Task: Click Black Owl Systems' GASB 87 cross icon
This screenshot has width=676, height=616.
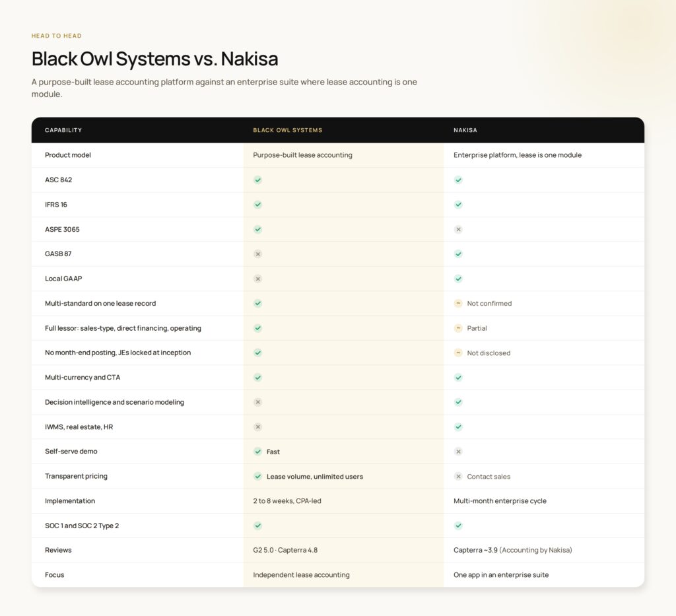Action: pos(258,254)
